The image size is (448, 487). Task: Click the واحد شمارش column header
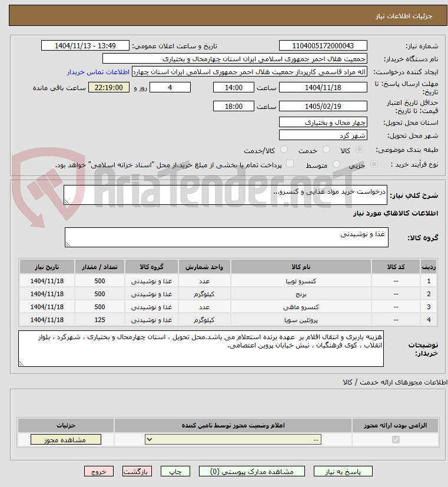point(204,267)
